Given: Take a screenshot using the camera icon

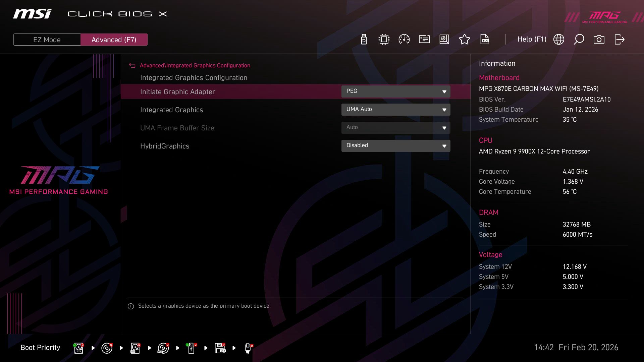Looking at the screenshot, I should (599, 39).
